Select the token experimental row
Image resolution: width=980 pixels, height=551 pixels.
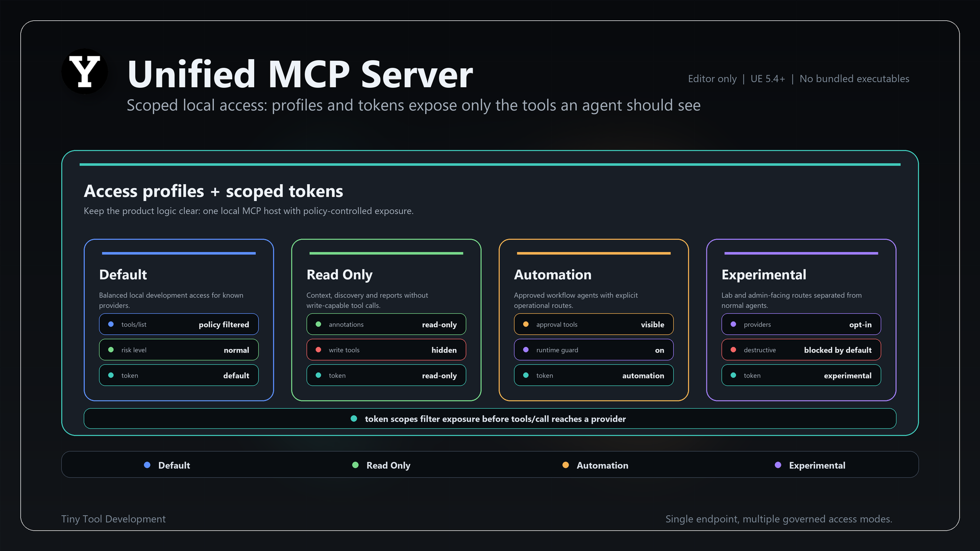click(x=801, y=375)
